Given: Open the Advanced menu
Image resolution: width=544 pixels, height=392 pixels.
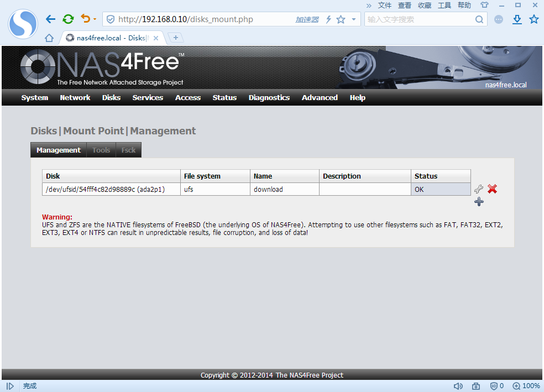Looking at the screenshot, I should tap(320, 97).
